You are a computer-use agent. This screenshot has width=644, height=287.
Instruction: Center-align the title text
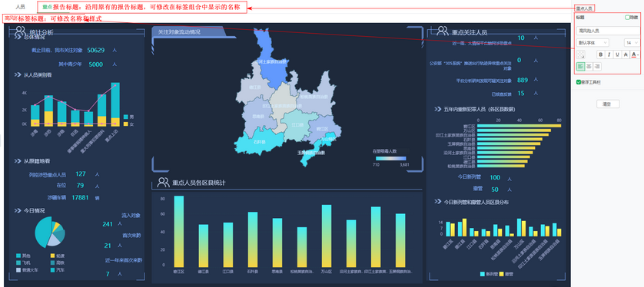point(589,67)
